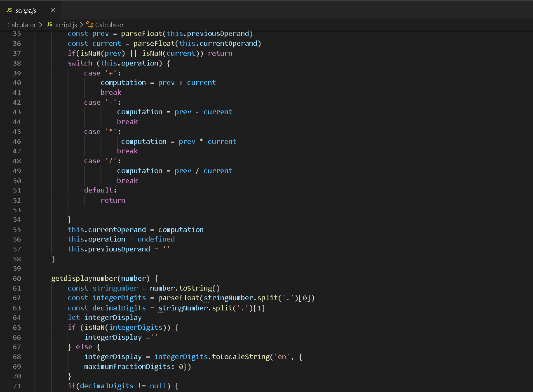Open the script.js breadcrumb item
The image size is (533, 392).
pos(66,25)
